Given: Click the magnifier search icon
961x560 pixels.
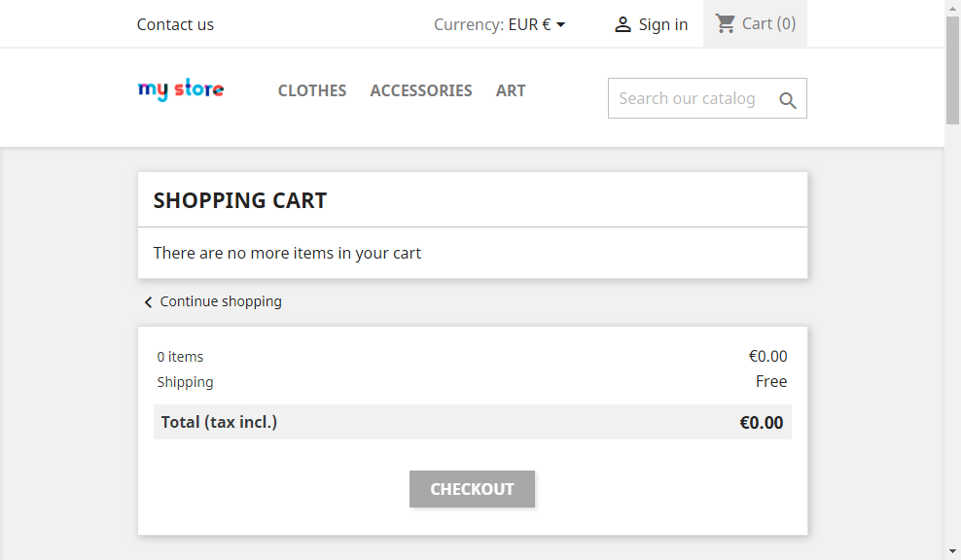Looking at the screenshot, I should (787, 99).
